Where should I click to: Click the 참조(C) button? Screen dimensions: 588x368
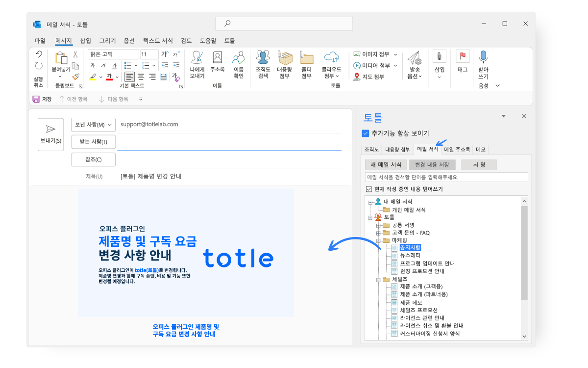tap(93, 159)
